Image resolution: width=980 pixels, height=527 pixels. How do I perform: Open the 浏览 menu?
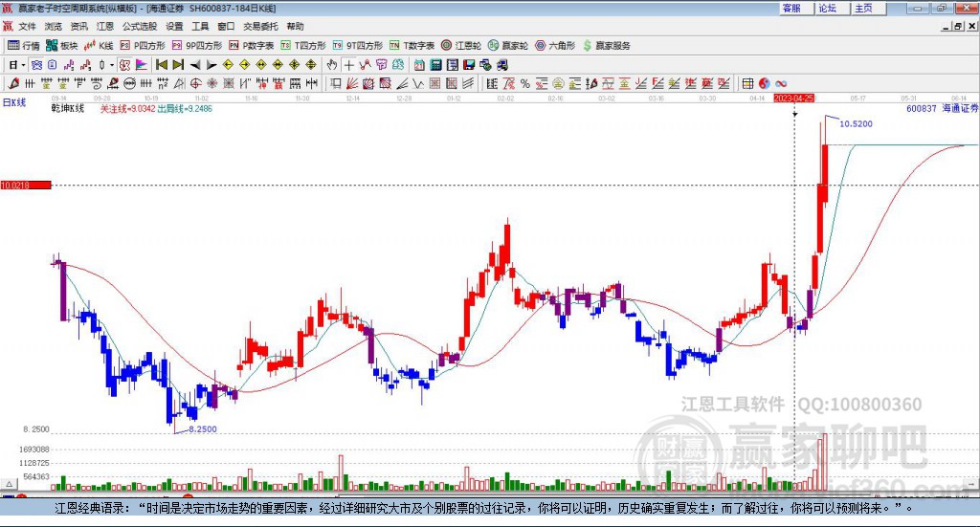pyautogui.click(x=54, y=26)
